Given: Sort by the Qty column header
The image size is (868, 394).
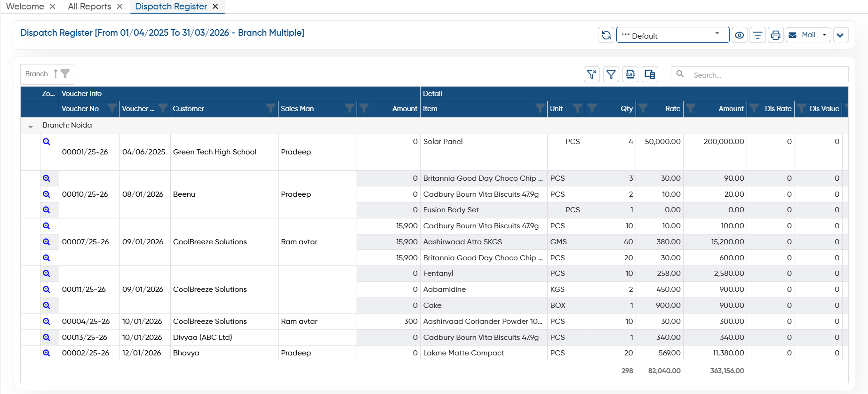Looking at the screenshot, I should pos(627,109).
